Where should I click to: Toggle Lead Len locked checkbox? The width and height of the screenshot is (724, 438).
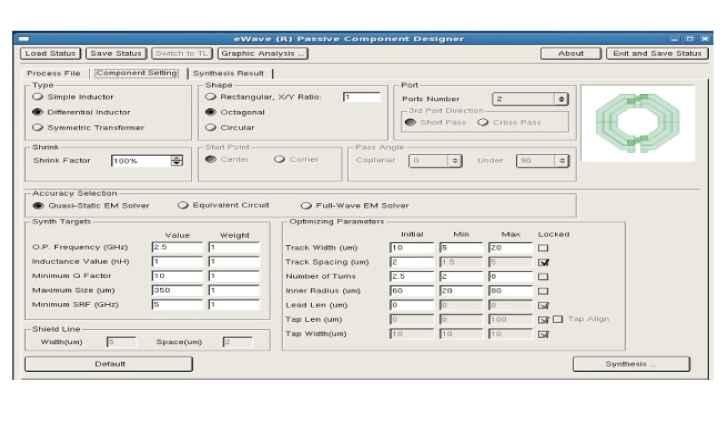[x=543, y=305]
